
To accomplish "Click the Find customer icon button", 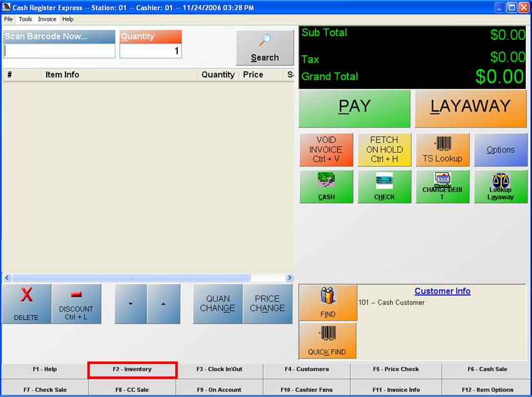I will pos(328,303).
